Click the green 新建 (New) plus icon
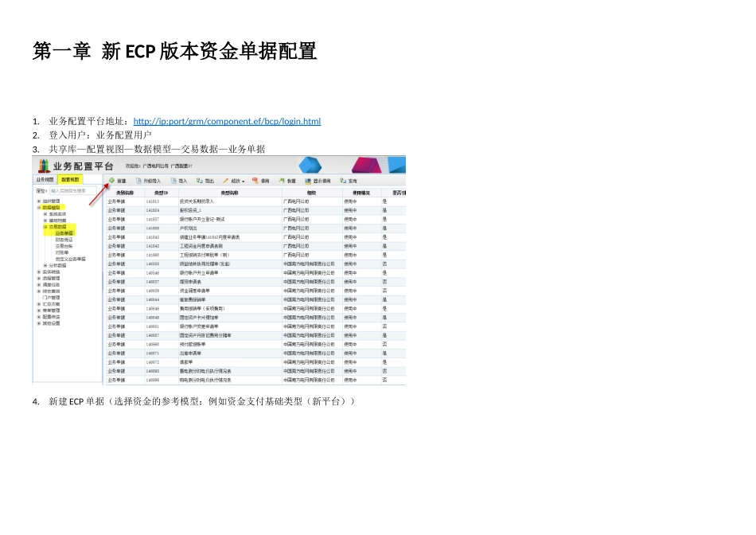This screenshot has height=535, width=756. click(112, 181)
